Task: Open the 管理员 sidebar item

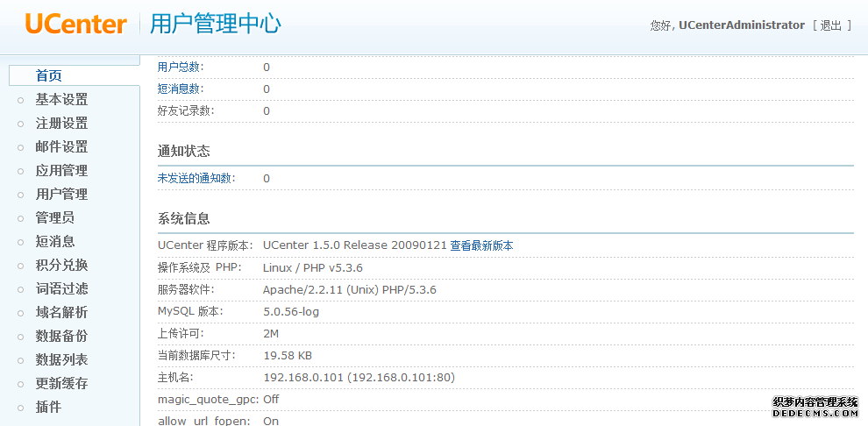Action: 54,218
